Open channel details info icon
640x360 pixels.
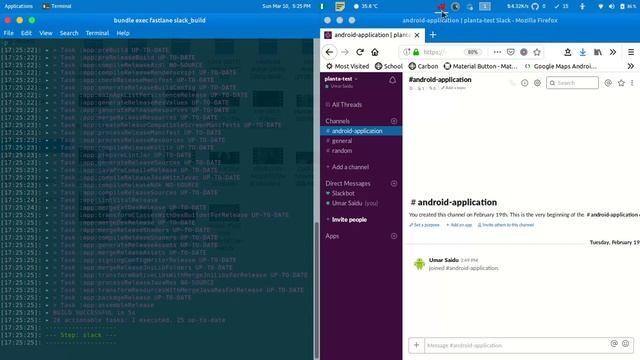tap(524, 83)
